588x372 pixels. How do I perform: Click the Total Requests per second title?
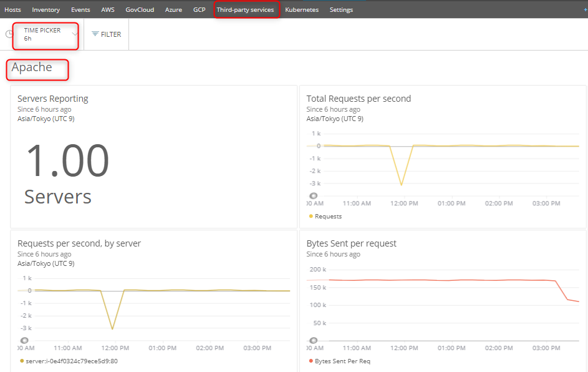[x=359, y=99]
